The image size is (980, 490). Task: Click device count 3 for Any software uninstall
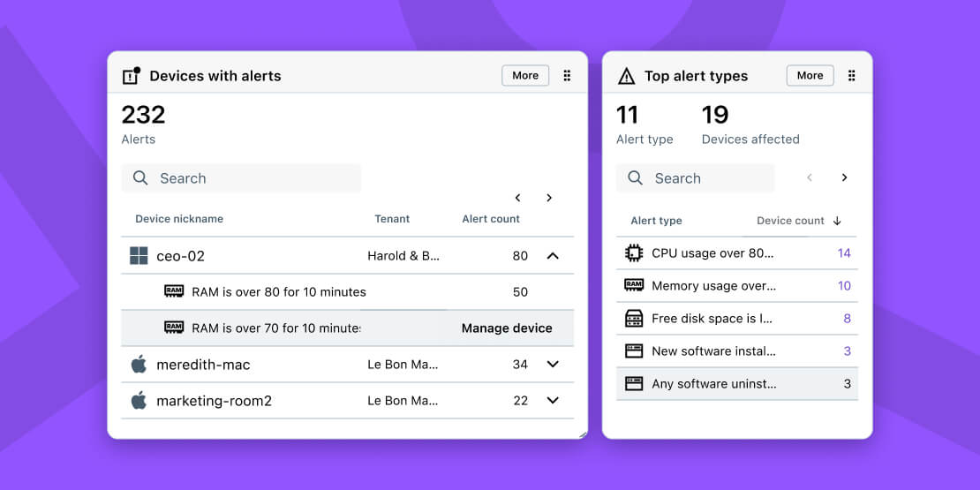(x=847, y=384)
